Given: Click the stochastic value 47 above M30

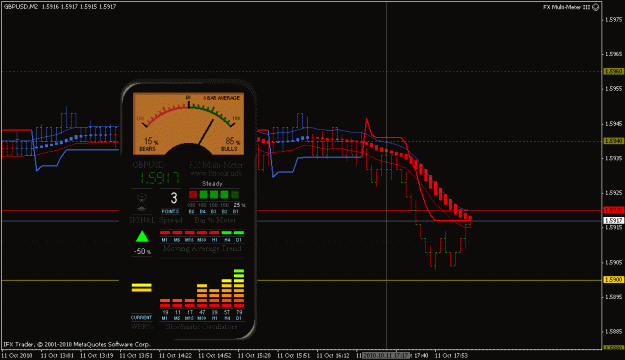Looking at the screenshot, I should [202, 313].
